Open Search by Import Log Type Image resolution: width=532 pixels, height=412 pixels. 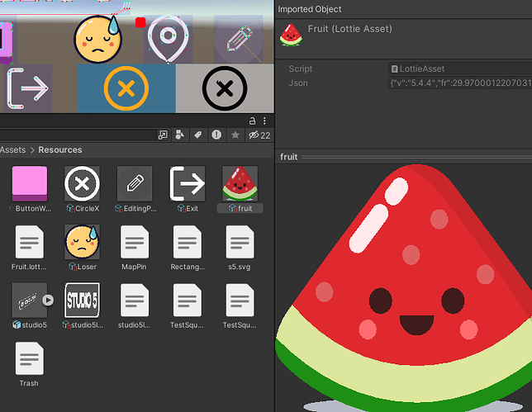(216, 135)
